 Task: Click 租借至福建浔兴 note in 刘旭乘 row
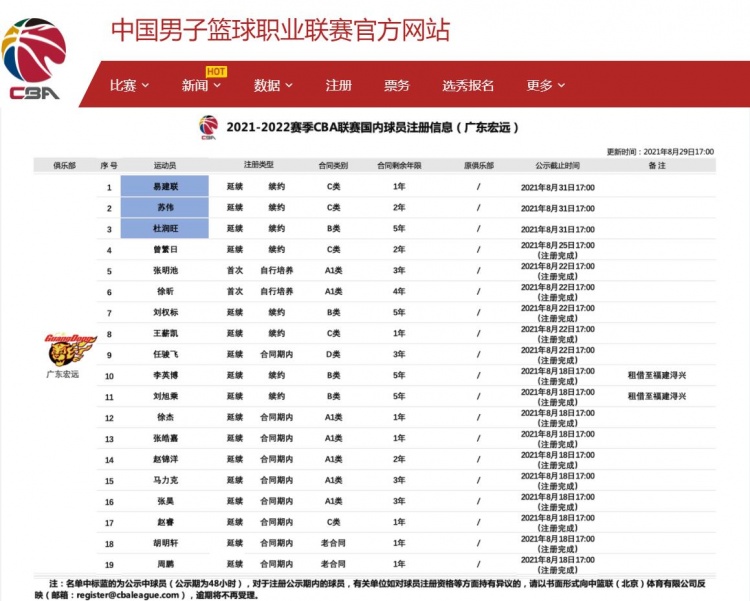657,396
